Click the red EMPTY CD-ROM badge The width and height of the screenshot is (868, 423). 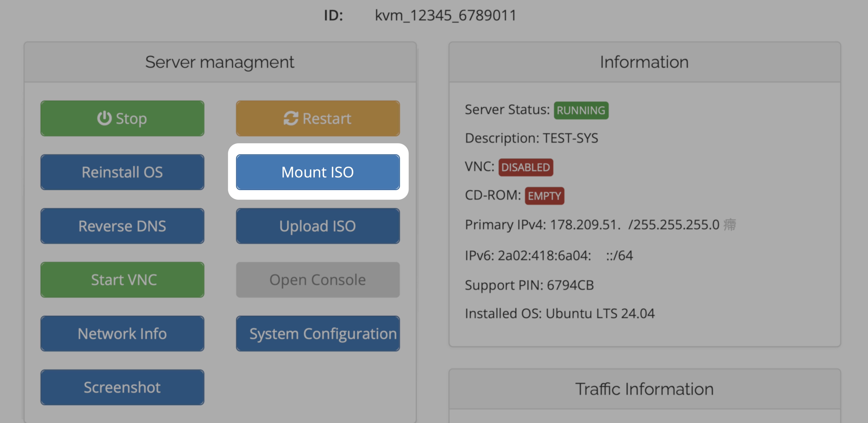coord(544,196)
